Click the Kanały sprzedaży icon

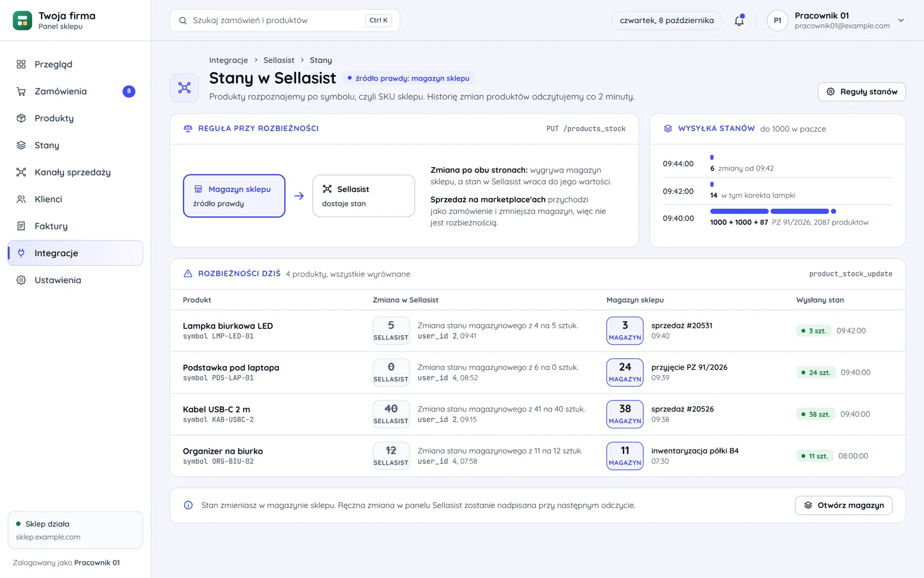21,172
